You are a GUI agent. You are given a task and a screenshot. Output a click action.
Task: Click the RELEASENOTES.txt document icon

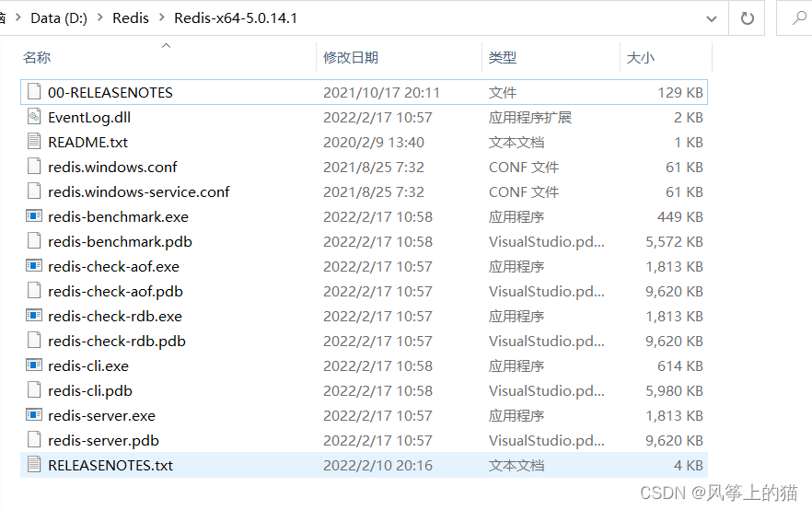[34, 465]
